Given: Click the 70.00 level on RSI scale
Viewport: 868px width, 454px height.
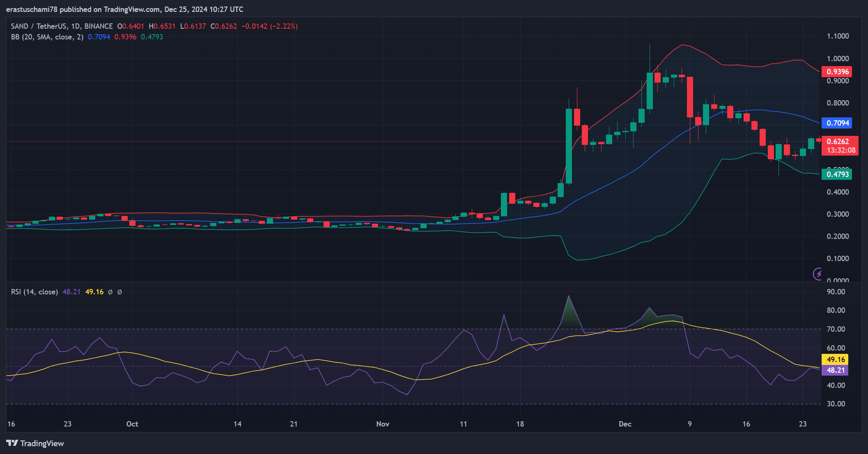Looking at the screenshot, I should 836,329.
